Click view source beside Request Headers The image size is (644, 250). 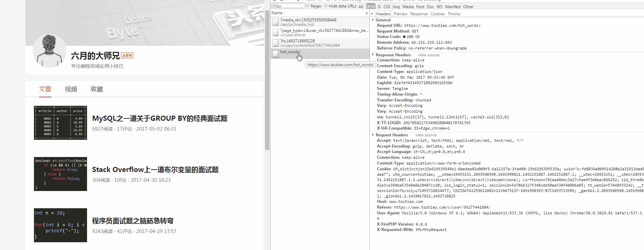tap(426, 135)
